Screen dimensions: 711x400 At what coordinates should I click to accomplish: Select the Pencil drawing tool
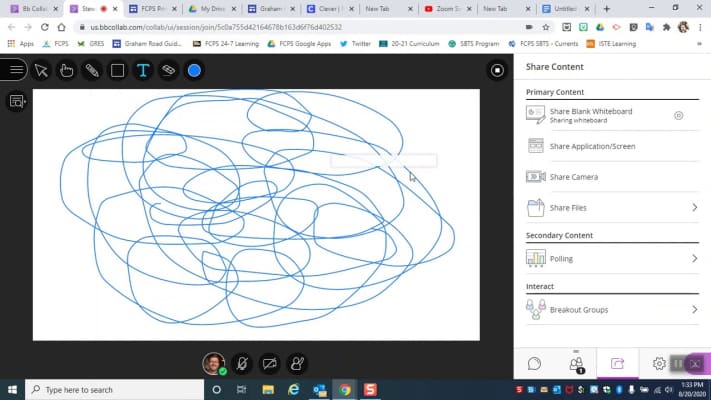[x=92, y=70]
